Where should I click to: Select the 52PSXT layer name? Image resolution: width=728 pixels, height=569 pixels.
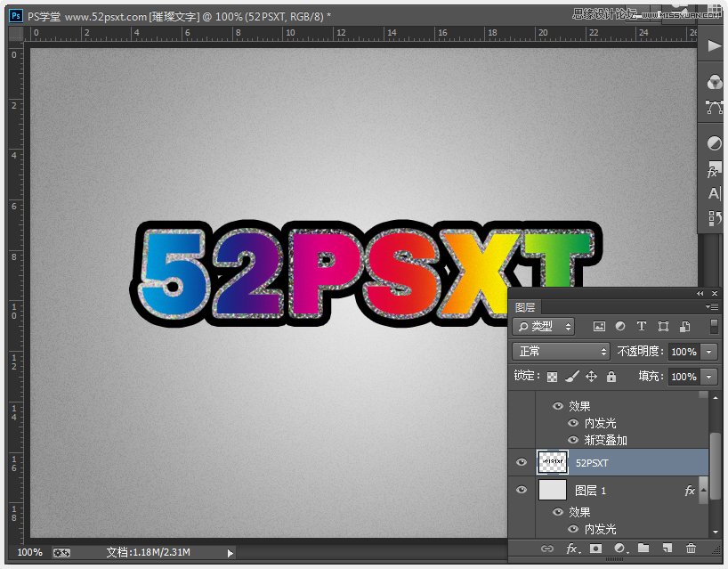coord(592,463)
